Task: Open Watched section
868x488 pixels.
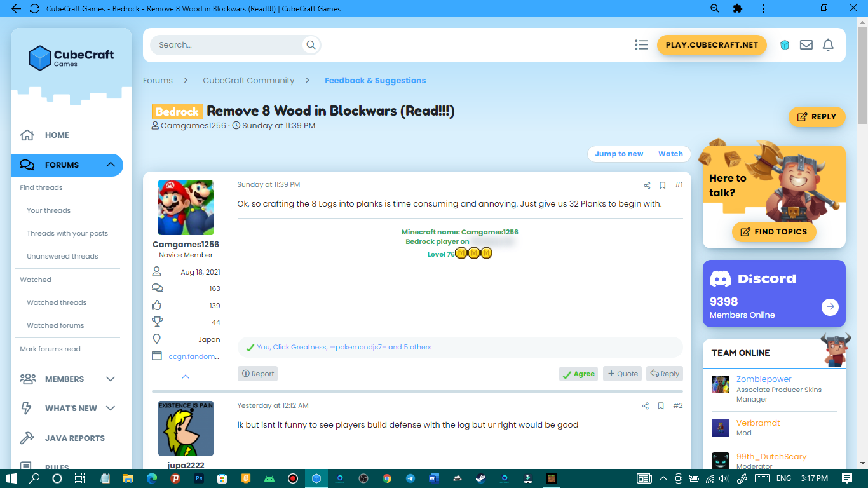Action: (x=36, y=280)
